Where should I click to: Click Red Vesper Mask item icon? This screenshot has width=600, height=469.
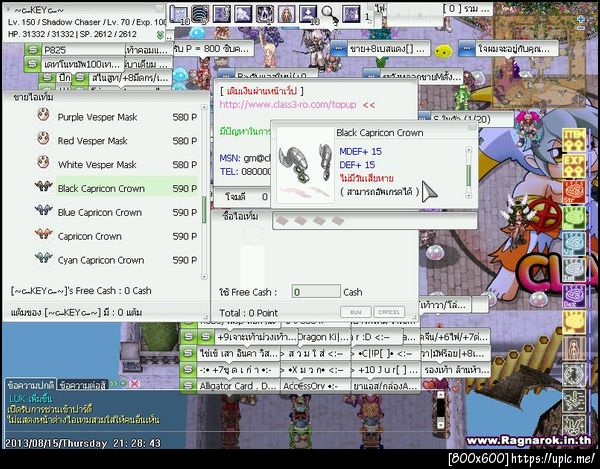pos(43,138)
